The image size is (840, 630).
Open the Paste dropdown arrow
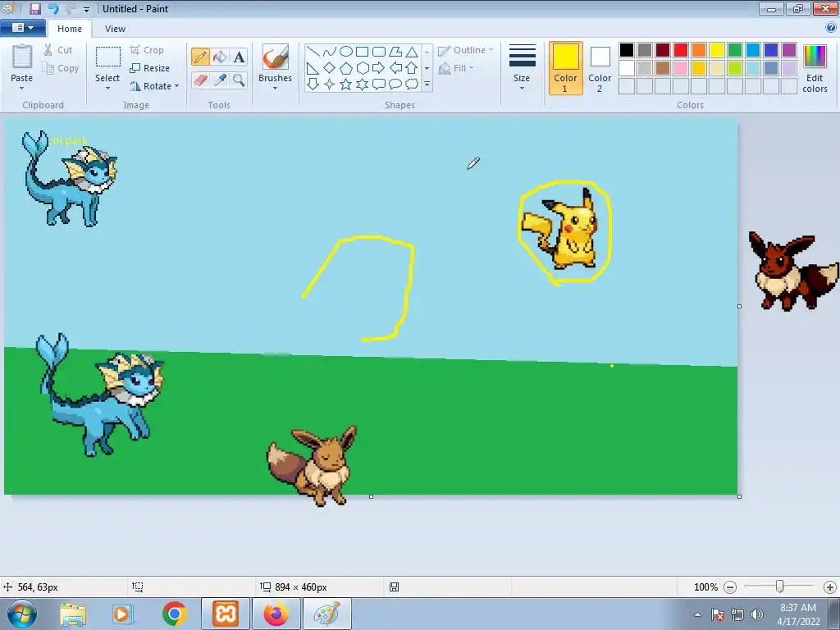pyautogui.click(x=22, y=88)
